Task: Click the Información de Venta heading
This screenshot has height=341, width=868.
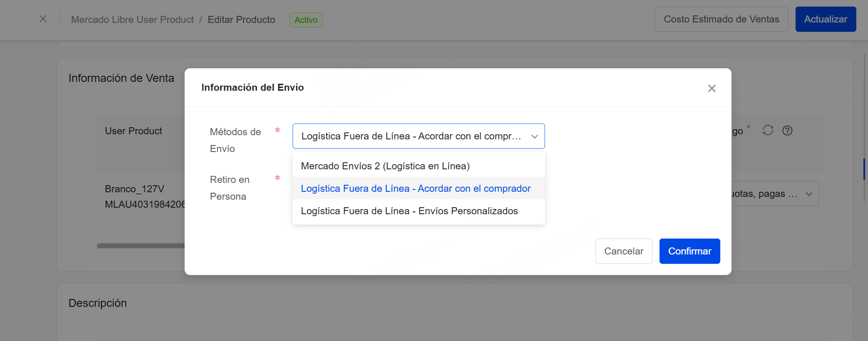Action: (x=122, y=78)
